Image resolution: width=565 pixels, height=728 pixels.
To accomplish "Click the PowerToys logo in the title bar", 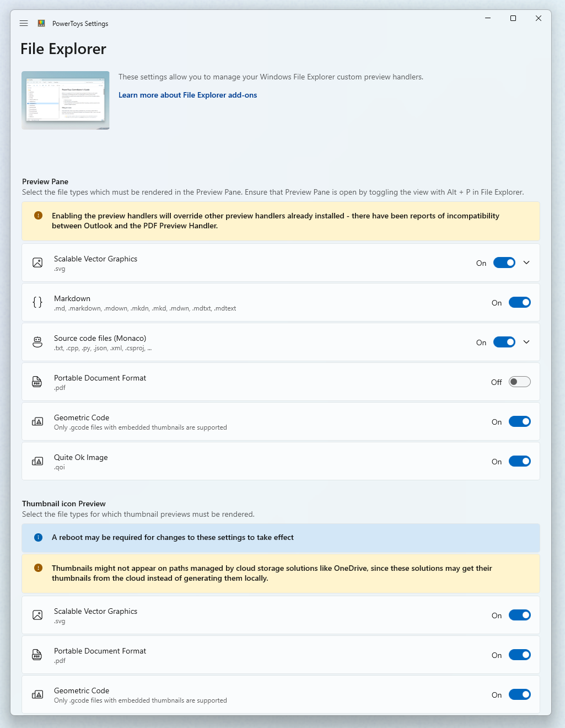I will [40, 23].
